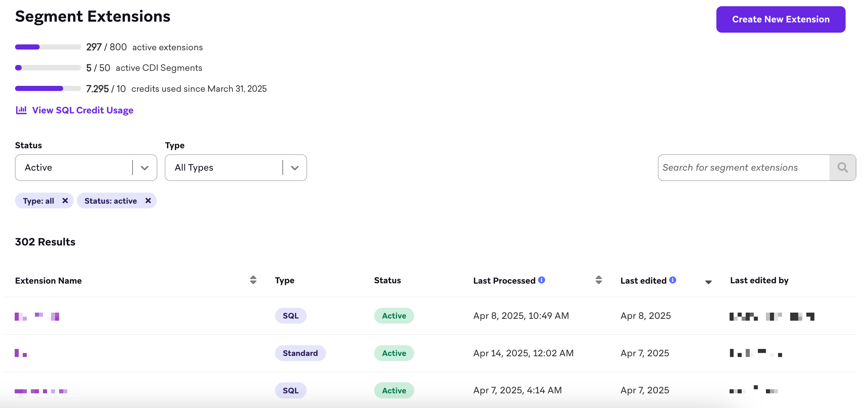The width and height of the screenshot is (868, 408).
Task: Remove the 'Status: active' filter chip
Action: 148,201
